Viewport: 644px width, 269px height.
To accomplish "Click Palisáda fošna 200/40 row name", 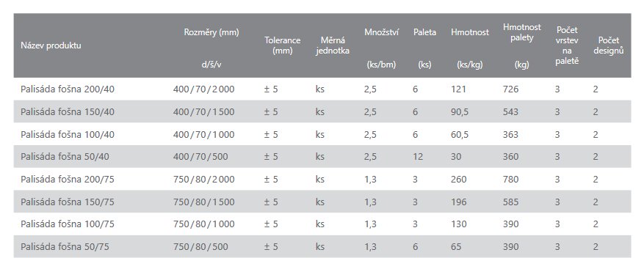I will click(x=68, y=89).
